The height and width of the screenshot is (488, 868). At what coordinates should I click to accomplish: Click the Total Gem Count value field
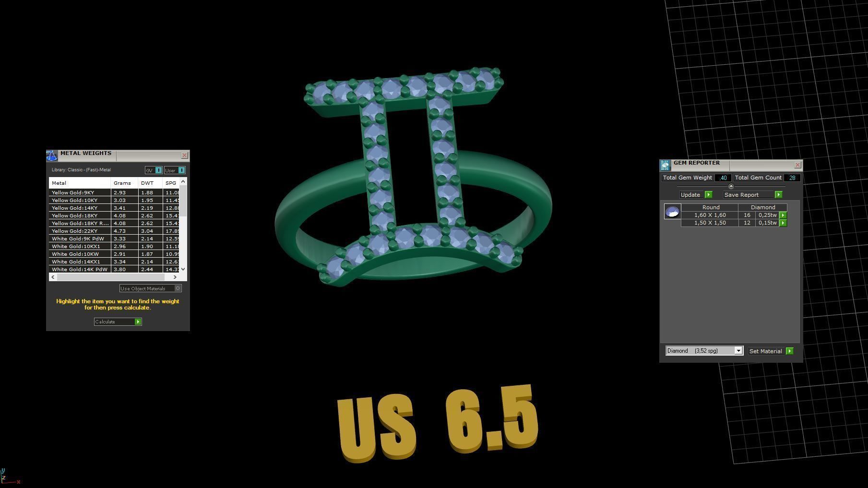tap(792, 178)
